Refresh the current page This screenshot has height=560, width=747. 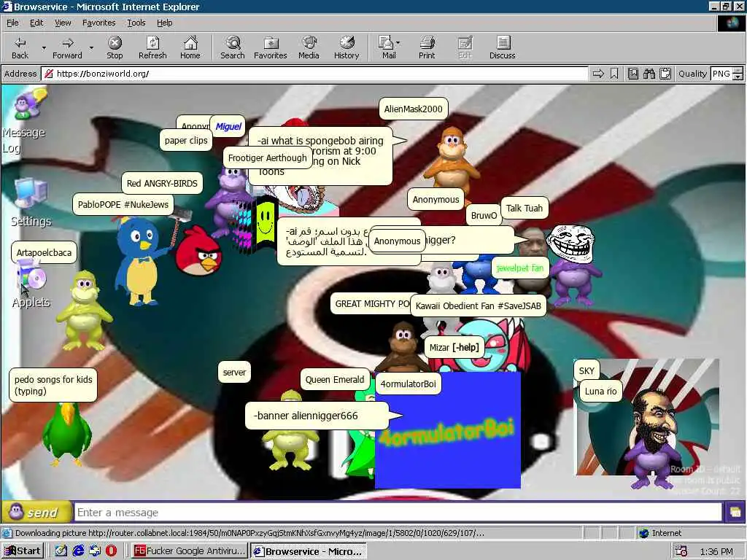point(152,47)
